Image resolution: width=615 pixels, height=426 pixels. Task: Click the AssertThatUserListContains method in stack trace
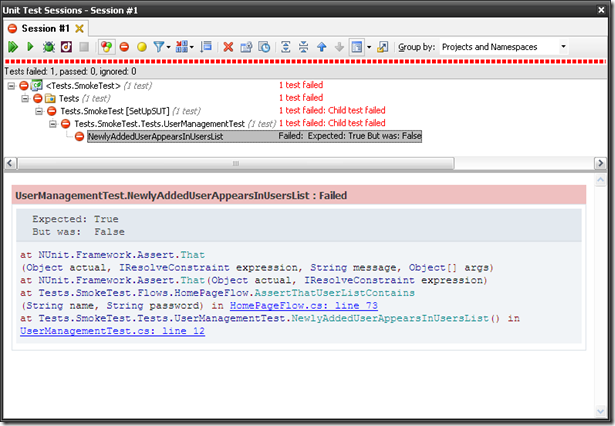[x=335, y=293]
